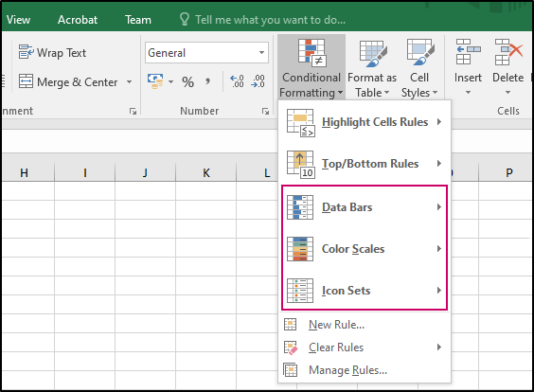Viewport: 534px width, 392px height.
Task: Open the View ribbon tab
Action: 18,20
